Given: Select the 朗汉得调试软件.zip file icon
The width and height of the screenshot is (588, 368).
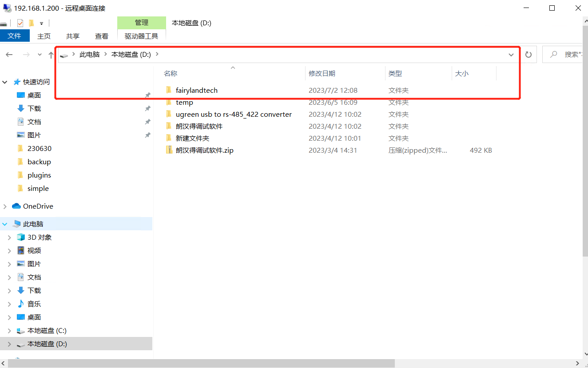Looking at the screenshot, I should (x=169, y=150).
